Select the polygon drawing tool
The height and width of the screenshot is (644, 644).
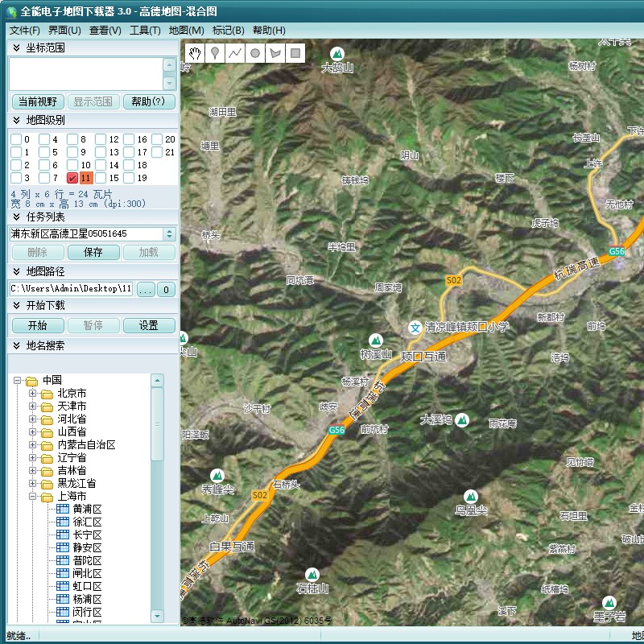click(275, 53)
